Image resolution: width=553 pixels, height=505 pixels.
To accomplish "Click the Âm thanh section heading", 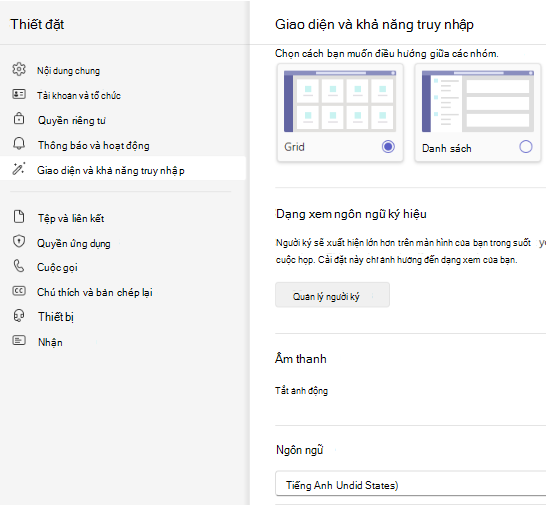I will click(x=300, y=359).
